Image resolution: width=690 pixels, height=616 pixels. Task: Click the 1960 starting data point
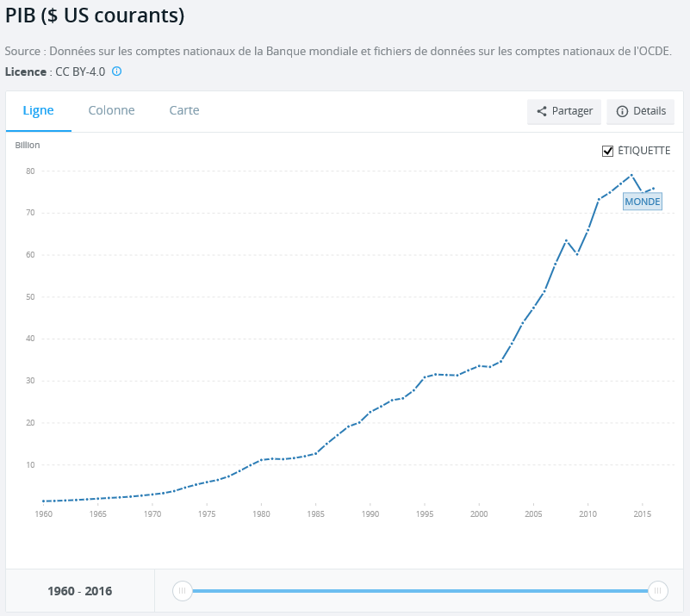pos(44,501)
